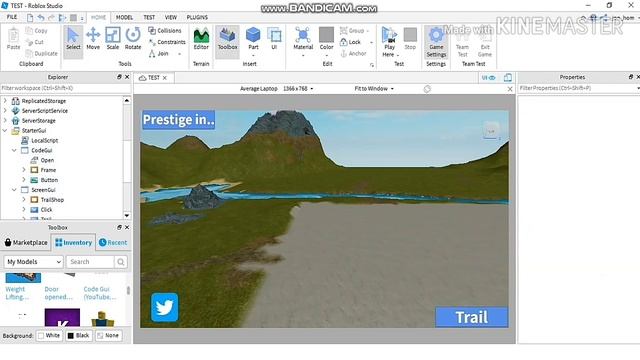Open the VIEW ribbon tab
Image resolution: width=640 pixels, height=360 pixels.
(171, 17)
